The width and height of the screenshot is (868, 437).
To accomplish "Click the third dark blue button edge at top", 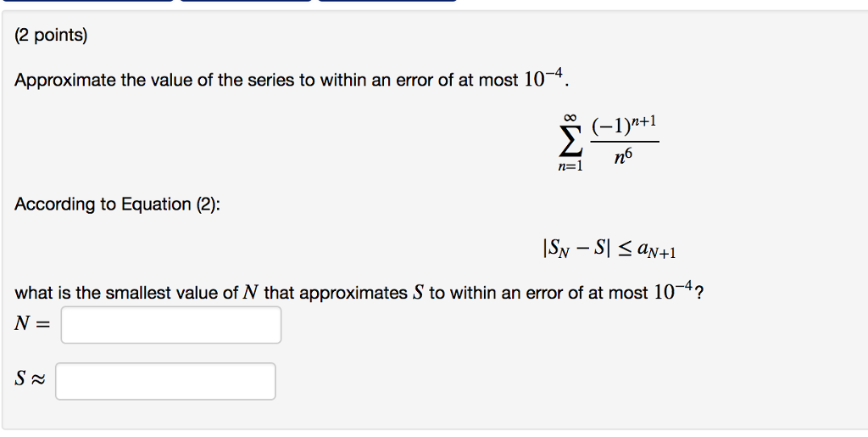I will point(387,1).
